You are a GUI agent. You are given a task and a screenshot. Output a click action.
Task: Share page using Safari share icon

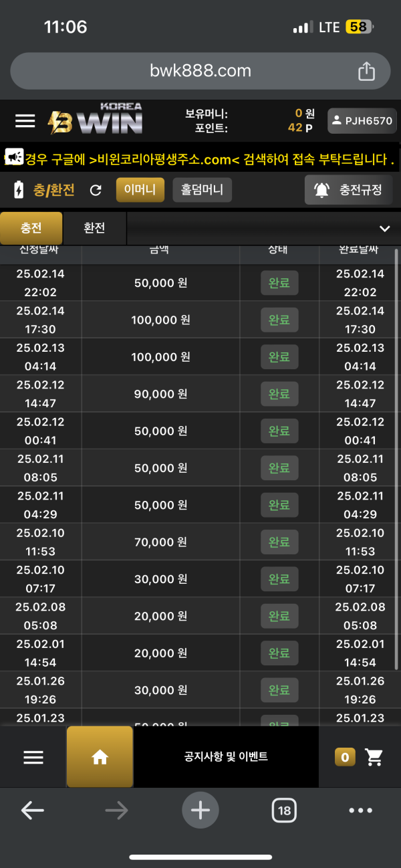coord(366,71)
